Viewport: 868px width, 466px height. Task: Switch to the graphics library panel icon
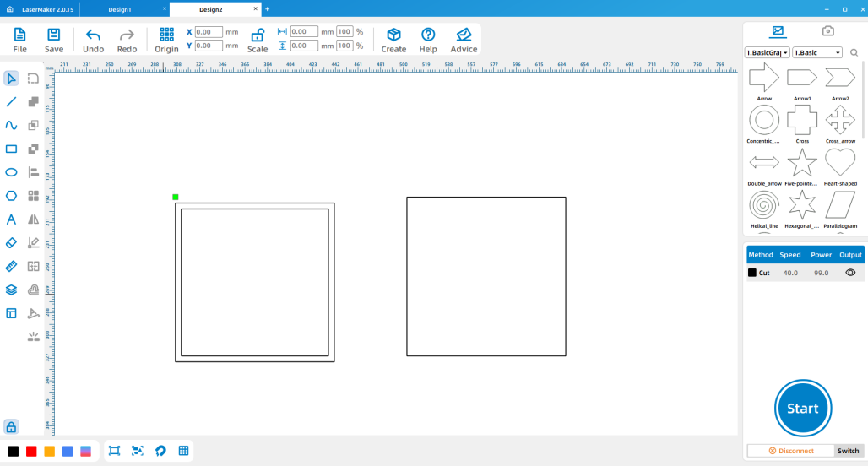coord(778,31)
